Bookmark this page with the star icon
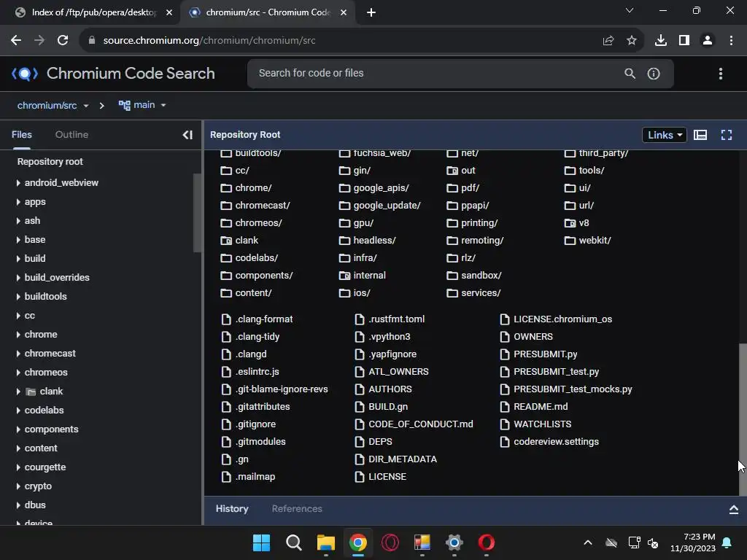Screen dimensions: 747x560 click(x=632, y=41)
